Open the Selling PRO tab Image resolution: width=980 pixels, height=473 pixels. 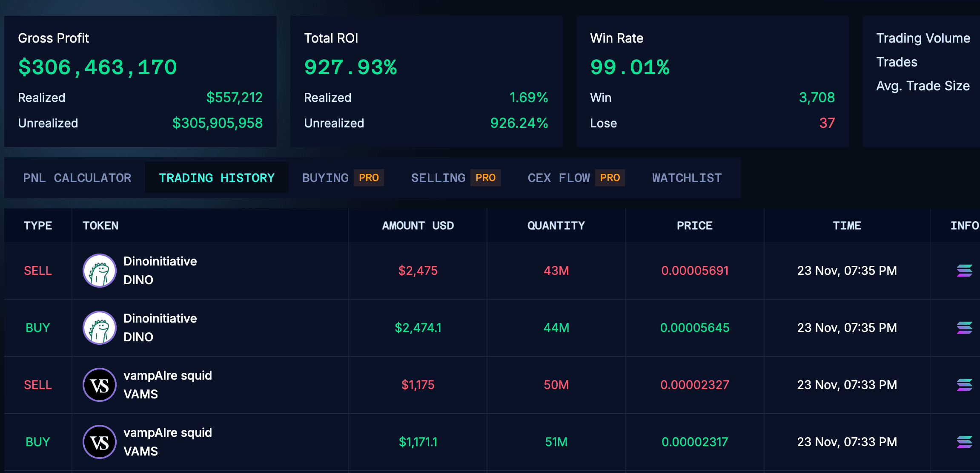[x=456, y=178]
